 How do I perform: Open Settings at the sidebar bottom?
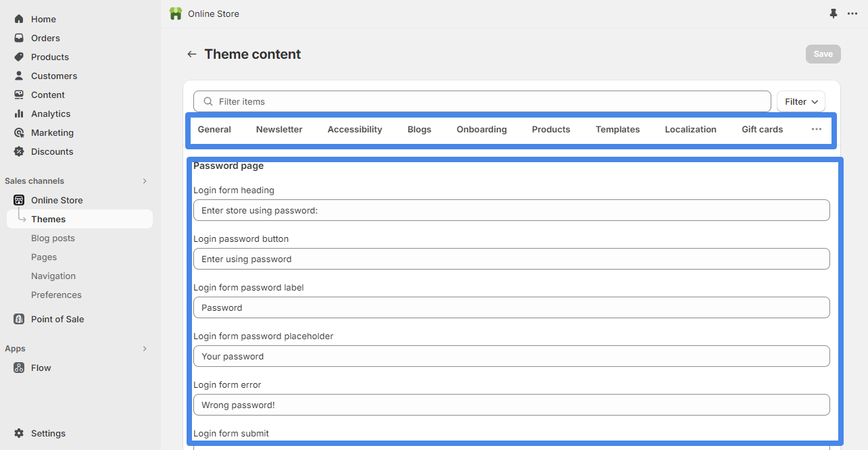click(x=48, y=433)
